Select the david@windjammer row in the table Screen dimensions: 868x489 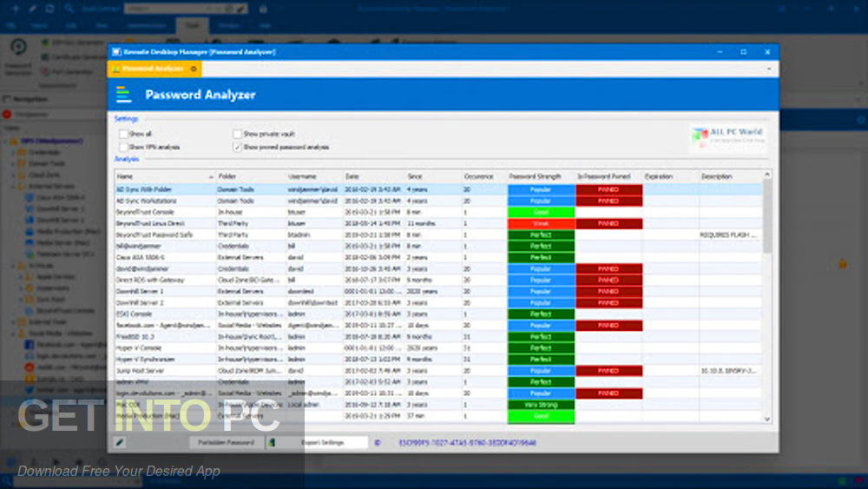tap(437, 269)
